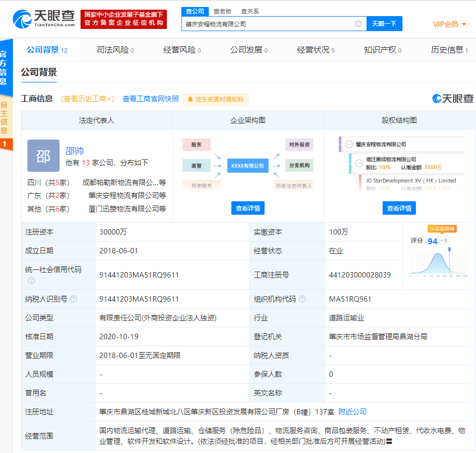The height and width of the screenshot is (453, 476).
Task: Open 查看工商官网快照 link
Action: tap(151, 99)
